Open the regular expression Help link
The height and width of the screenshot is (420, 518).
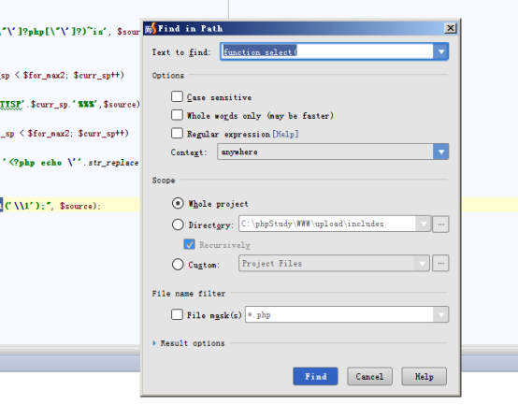point(285,134)
